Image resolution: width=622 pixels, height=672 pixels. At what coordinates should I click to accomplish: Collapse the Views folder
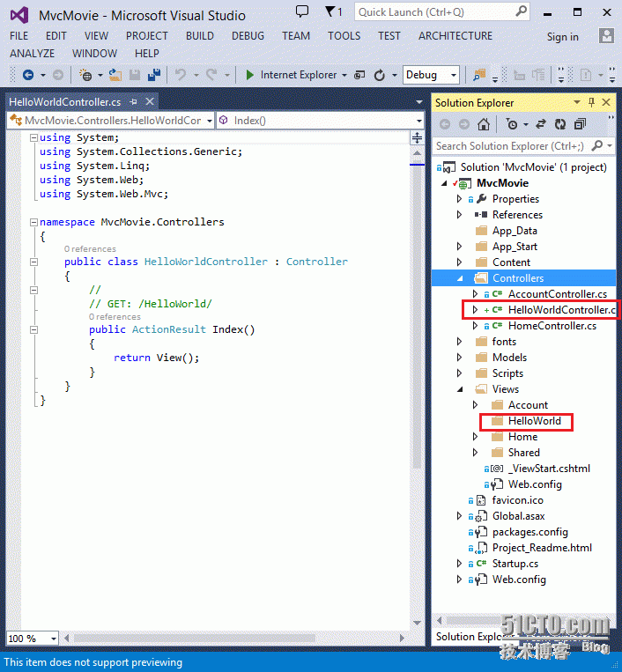coord(460,389)
